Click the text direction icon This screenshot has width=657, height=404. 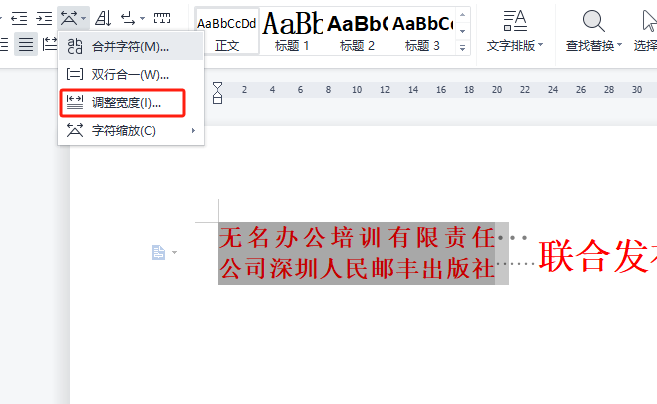[128, 18]
